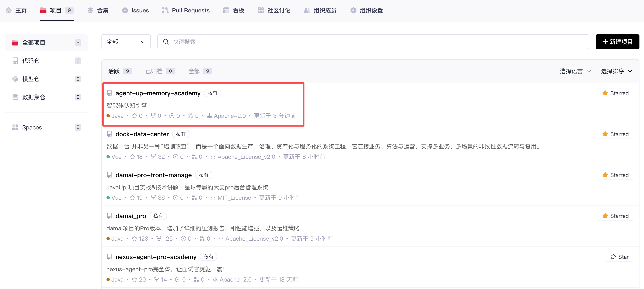Click the 看板 board icon
Image resolution: width=644 pixels, height=289 pixels.
click(226, 10)
